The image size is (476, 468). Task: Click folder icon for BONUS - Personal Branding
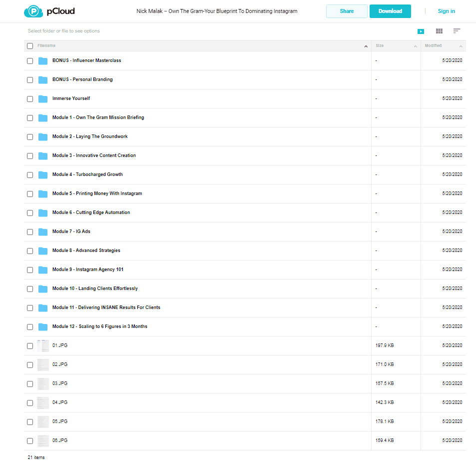(43, 79)
